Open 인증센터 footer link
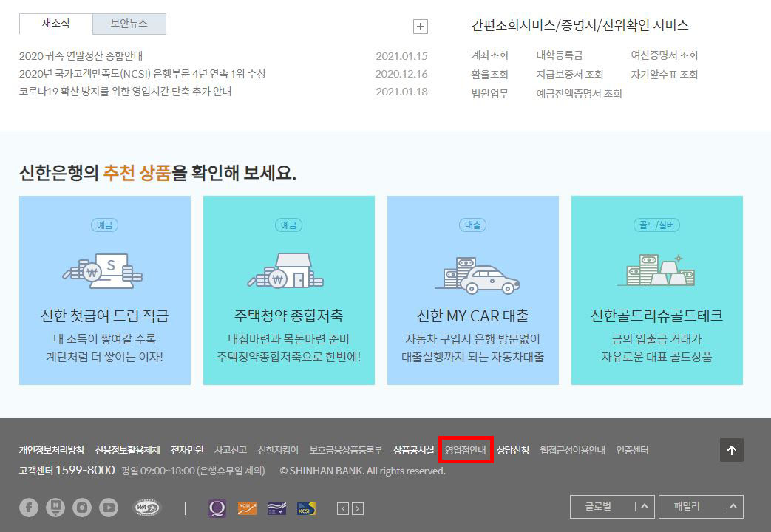The height and width of the screenshot is (532, 771). [x=632, y=450]
